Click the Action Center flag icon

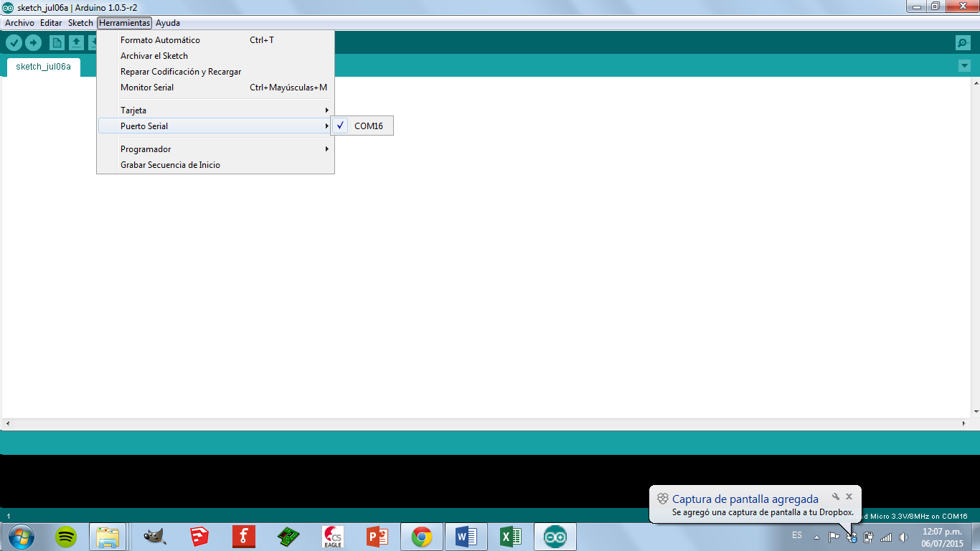(x=834, y=537)
